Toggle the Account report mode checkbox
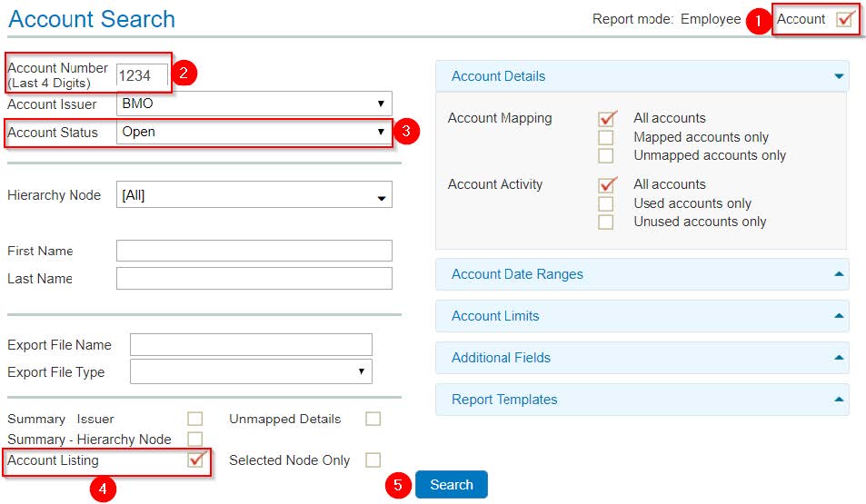 coord(844,19)
